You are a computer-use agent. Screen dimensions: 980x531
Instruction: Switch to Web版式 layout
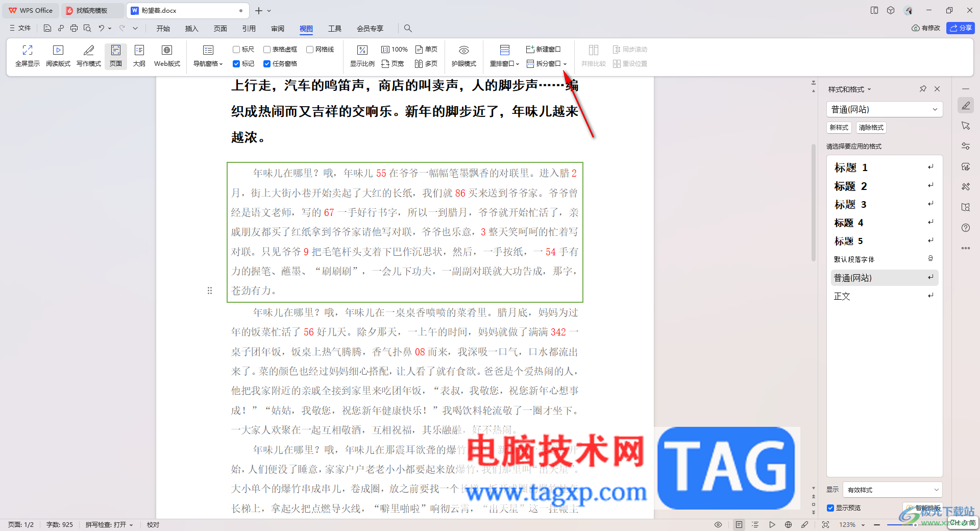[167, 56]
